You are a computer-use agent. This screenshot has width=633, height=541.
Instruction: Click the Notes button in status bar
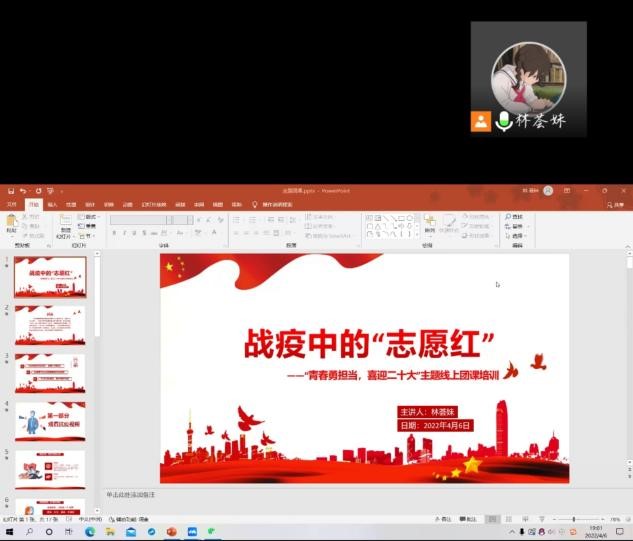pyautogui.click(x=445, y=520)
